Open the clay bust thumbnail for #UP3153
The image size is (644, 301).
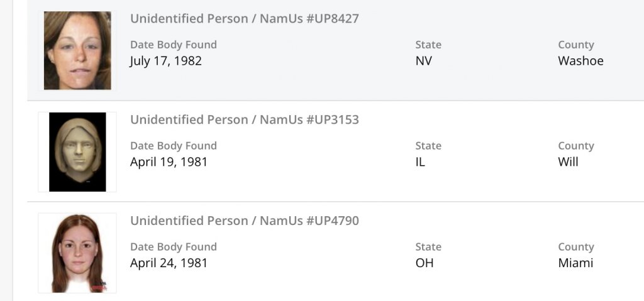click(x=77, y=151)
